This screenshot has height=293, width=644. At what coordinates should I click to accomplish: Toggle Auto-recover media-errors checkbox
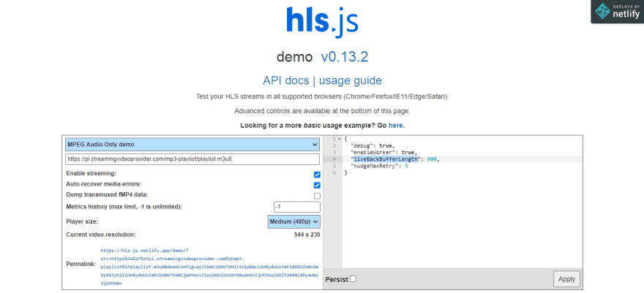tap(317, 185)
